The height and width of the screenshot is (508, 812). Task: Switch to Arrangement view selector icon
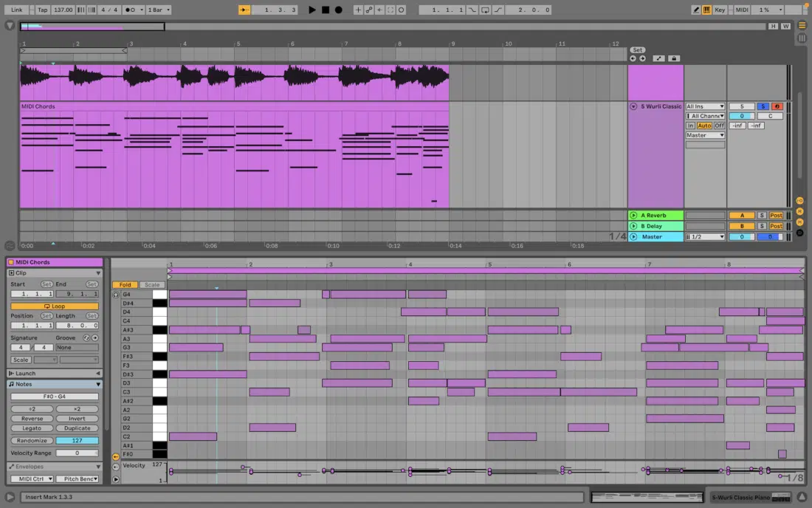click(802, 25)
